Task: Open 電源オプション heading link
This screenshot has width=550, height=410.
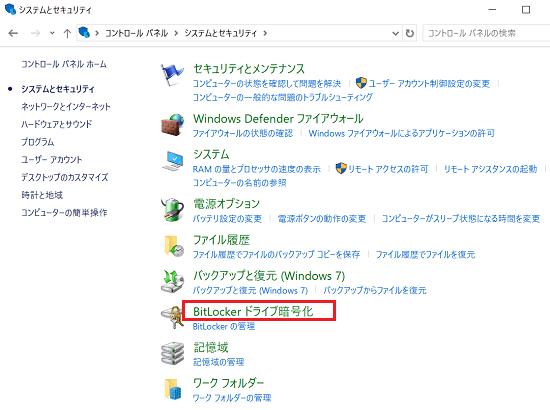Action: [x=227, y=203]
